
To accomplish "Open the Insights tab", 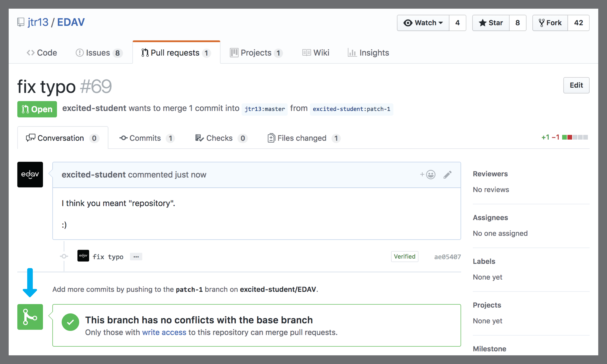I will (368, 53).
